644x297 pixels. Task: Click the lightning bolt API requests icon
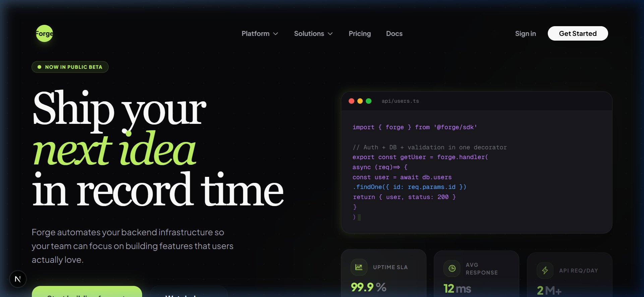coord(545,270)
